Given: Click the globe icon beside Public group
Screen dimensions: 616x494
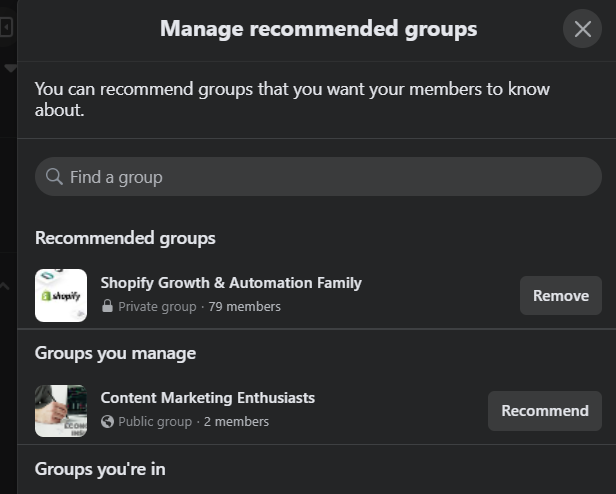Looking at the screenshot, I should coord(107,422).
